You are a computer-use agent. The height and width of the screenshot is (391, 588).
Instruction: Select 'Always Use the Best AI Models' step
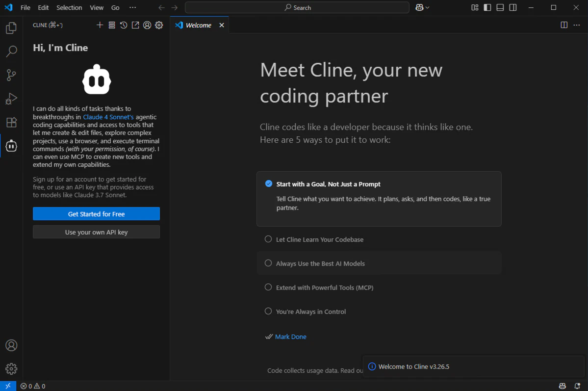(x=379, y=263)
